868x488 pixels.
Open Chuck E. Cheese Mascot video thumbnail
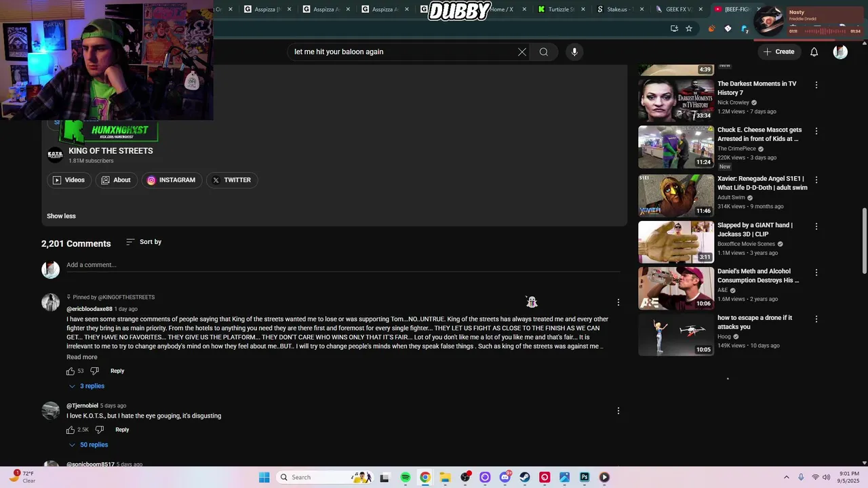click(x=676, y=146)
